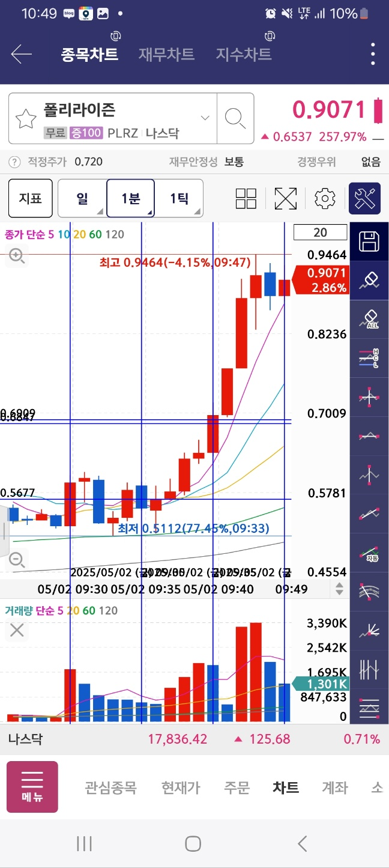Click the 최저 0.5112 low label
Screen dimensions: 389x868
click(193, 529)
